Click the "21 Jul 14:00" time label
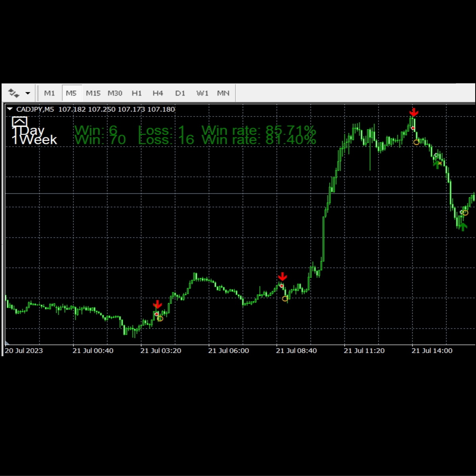Image resolution: width=476 pixels, height=476 pixels. tap(432, 351)
